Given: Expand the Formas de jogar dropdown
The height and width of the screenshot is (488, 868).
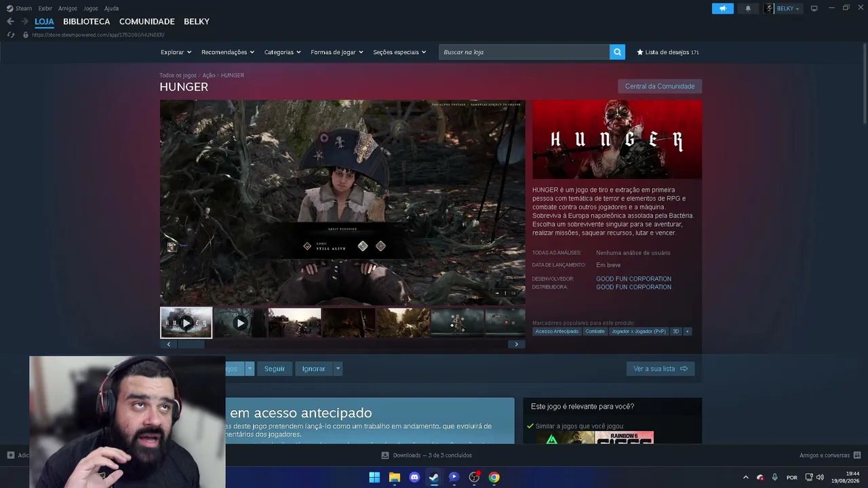Looking at the screenshot, I should tap(337, 52).
